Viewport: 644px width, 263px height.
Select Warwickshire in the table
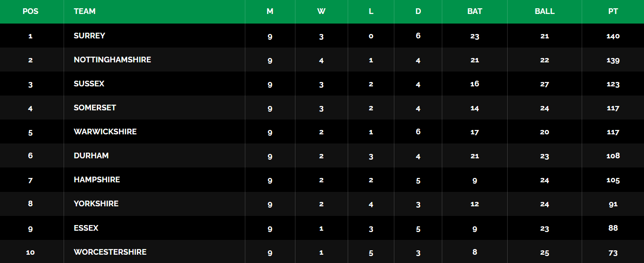(x=105, y=132)
